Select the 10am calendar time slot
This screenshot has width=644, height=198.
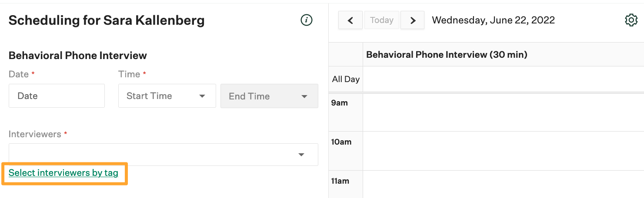[x=504, y=151]
